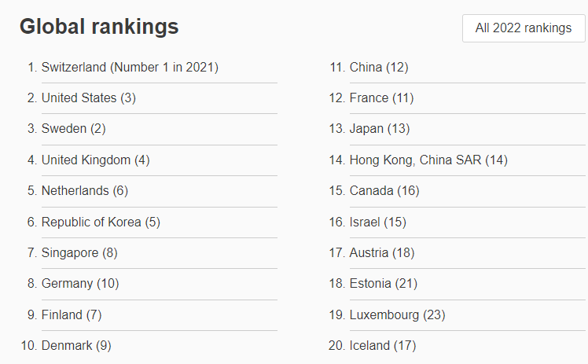
Task: Select Hong Kong, China SAR (14)
Action: [428, 160]
